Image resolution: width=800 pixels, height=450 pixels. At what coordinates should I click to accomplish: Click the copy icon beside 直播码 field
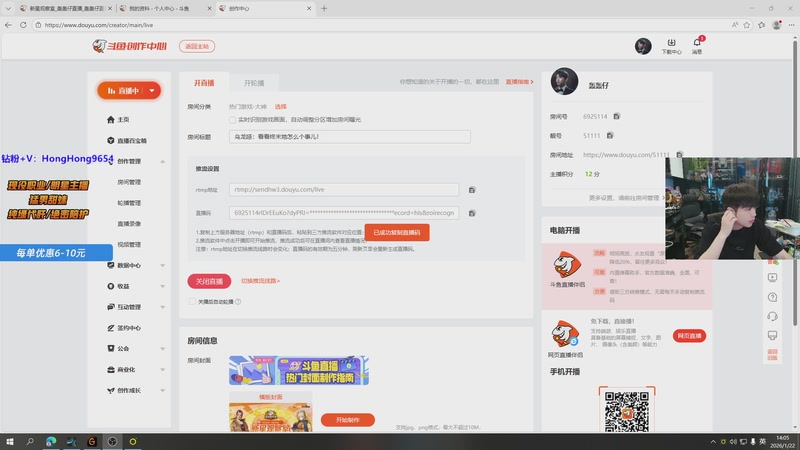coord(472,213)
